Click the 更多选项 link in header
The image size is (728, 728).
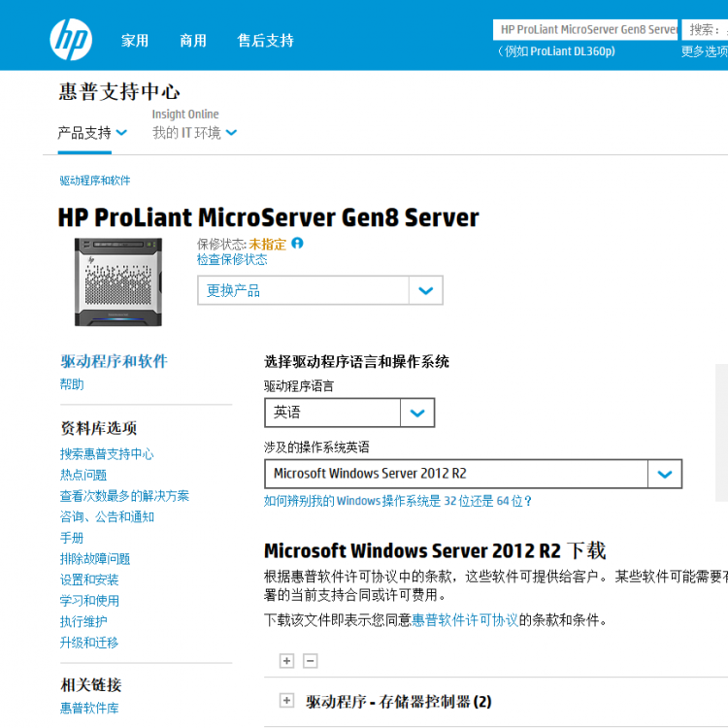pos(705,51)
